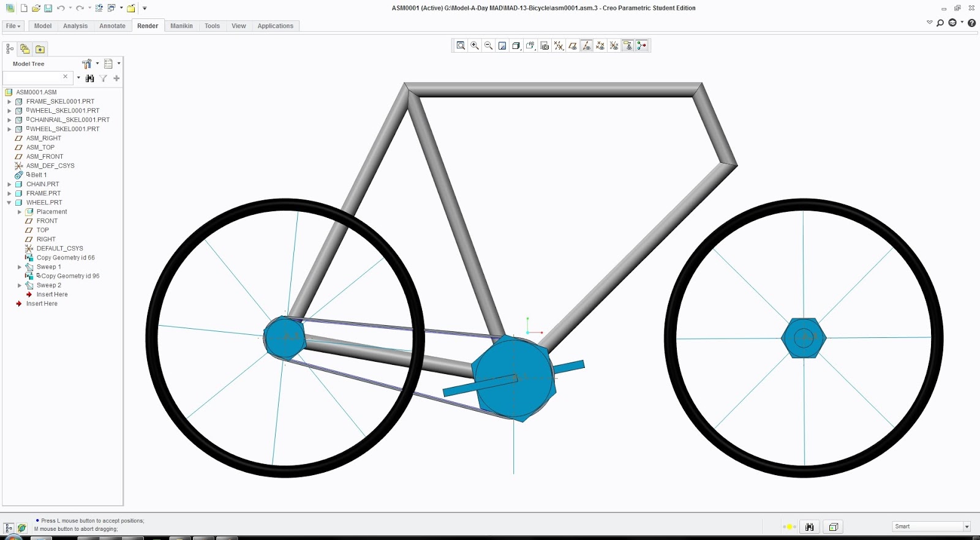980x540 pixels.
Task: Select Copy Geometry id 66
Action: pyautogui.click(x=66, y=258)
